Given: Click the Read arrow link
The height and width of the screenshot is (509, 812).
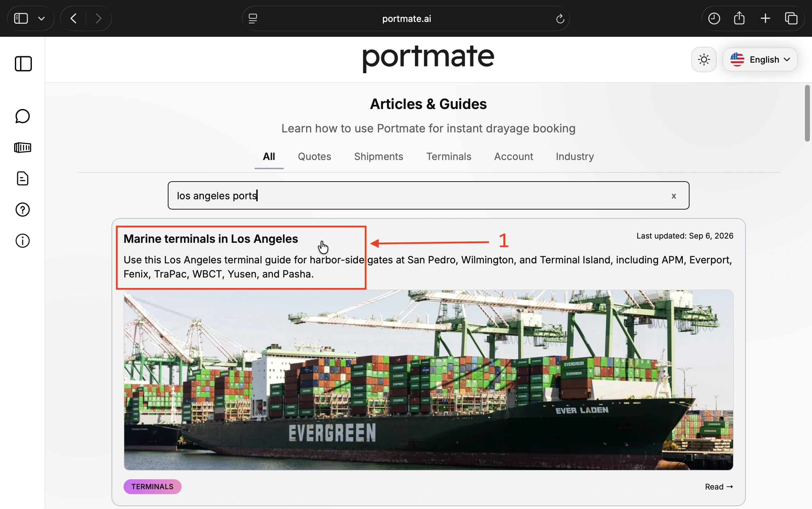Looking at the screenshot, I should 719,487.
